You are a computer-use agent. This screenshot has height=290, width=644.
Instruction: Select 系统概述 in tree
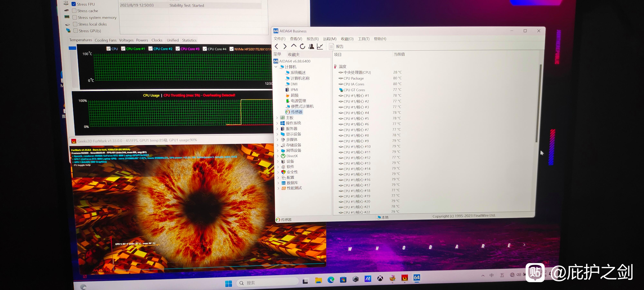tap(295, 72)
